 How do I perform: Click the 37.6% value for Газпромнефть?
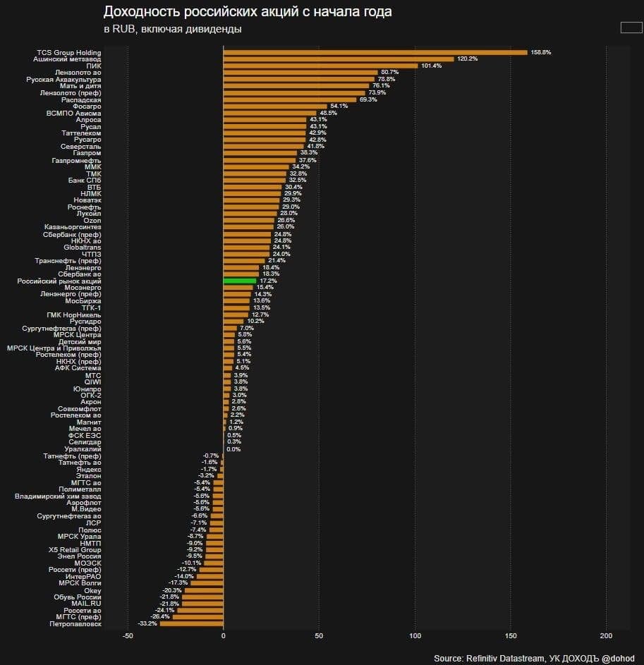[x=308, y=160]
